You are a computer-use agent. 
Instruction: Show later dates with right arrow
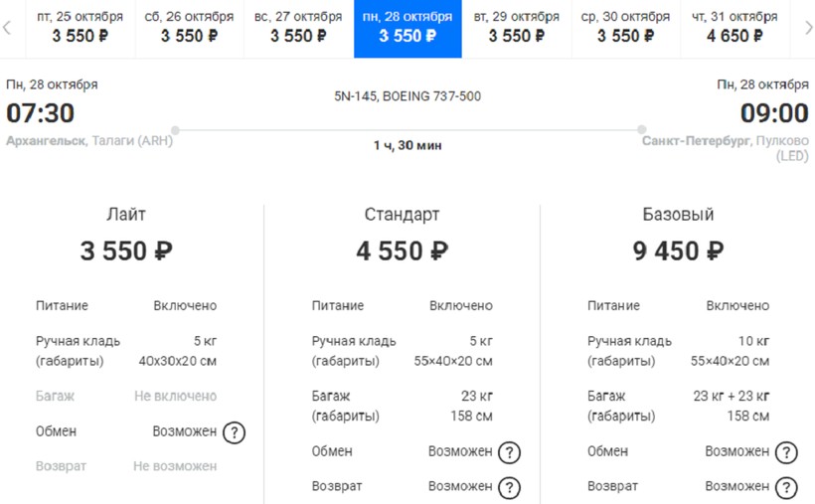coord(807,28)
